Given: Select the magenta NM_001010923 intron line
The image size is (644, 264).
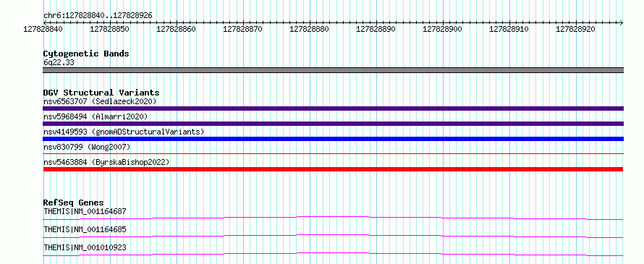Looking at the screenshot, I should coord(333,254).
